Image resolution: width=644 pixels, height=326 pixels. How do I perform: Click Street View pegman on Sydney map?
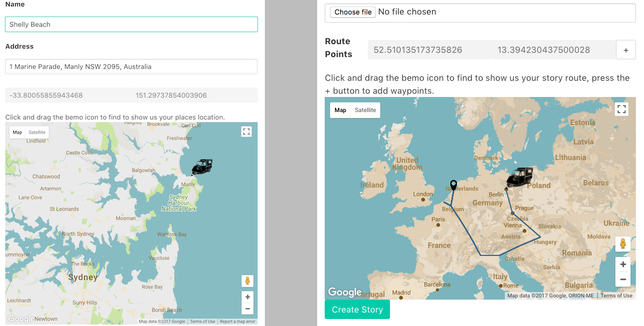[247, 281]
